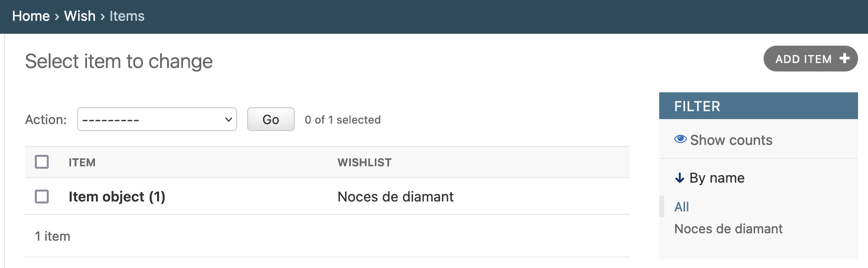Go to Home in breadcrumb
The image size is (868, 268).
31,16
